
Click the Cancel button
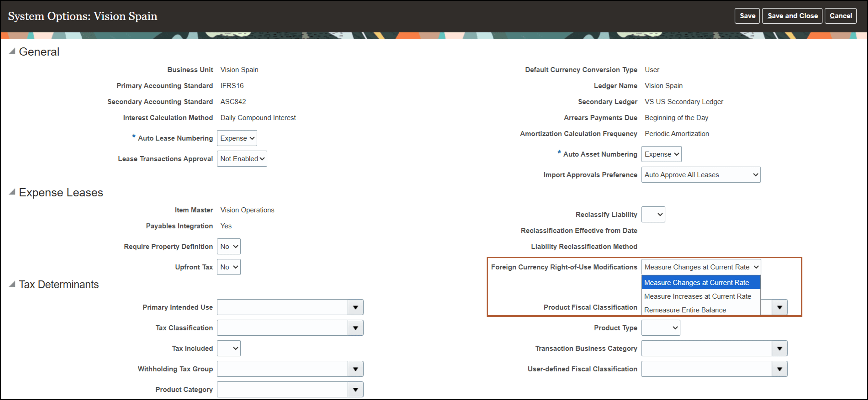[x=841, y=16]
